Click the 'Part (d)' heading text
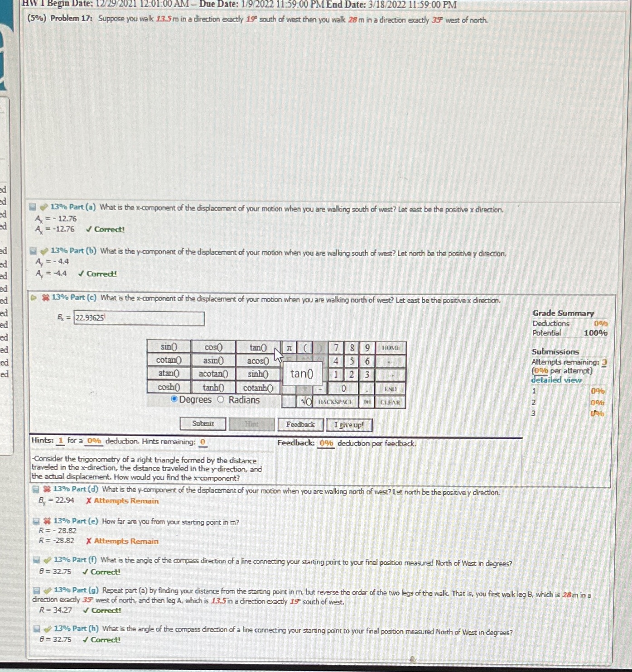The width and height of the screenshot is (632, 672). 85,489
